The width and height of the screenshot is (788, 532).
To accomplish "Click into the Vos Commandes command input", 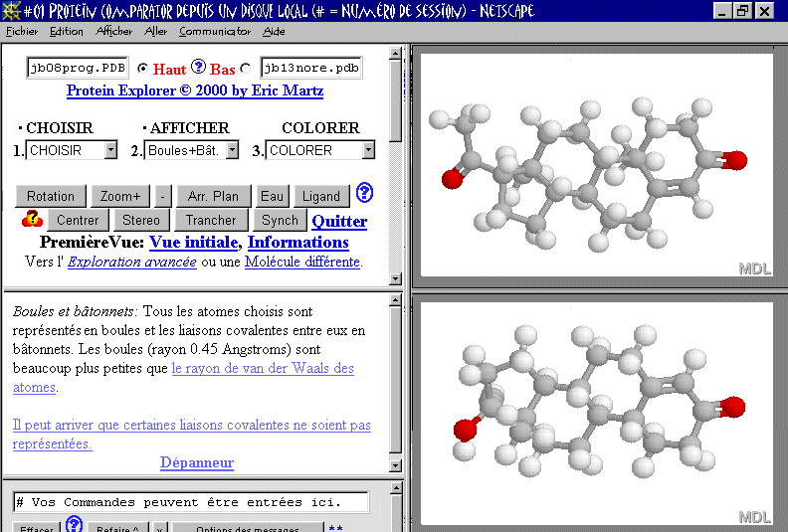I will tap(191, 502).
